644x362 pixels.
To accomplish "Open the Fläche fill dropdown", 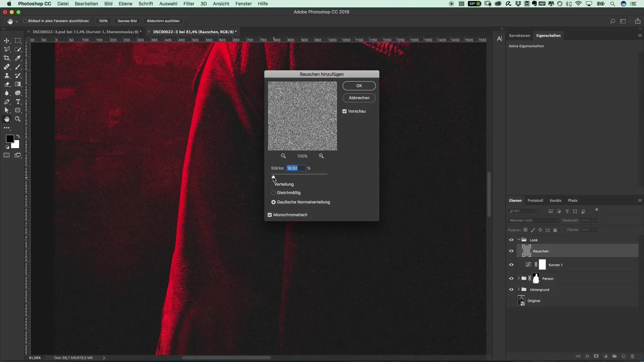I will point(596,230).
